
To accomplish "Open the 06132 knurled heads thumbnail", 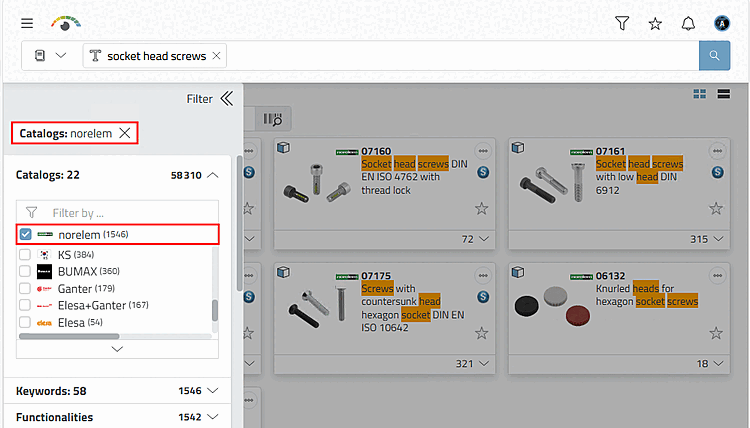I will point(552,306).
